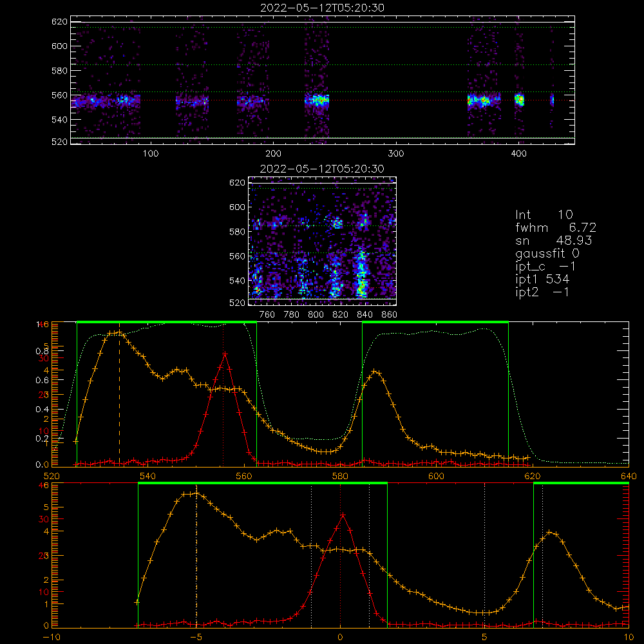This screenshot has height=644, width=644.
Task: Click the orange peak near 7 in the bottom plot
Action: [x=551, y=533]
